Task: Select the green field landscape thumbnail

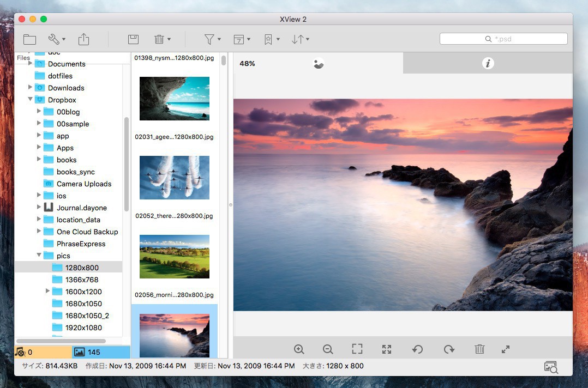Action: pos(174,257)
